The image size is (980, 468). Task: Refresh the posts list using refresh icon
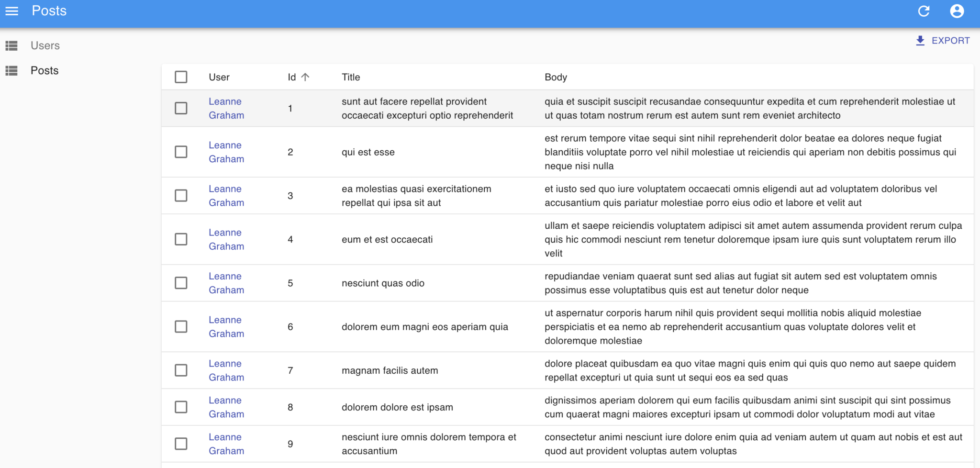(924, 11)
